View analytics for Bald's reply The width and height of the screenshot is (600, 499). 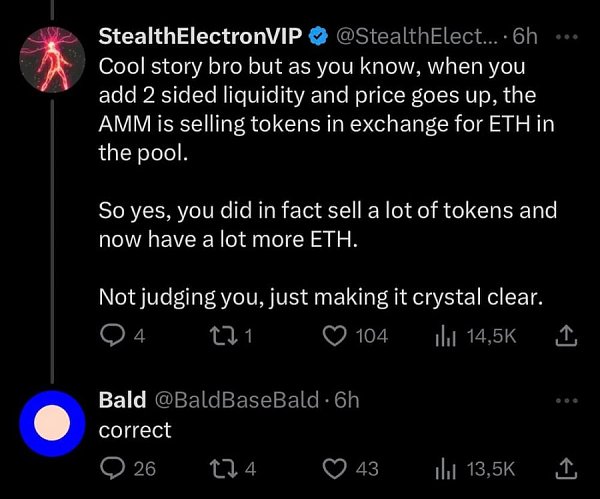tap(447, 468)
